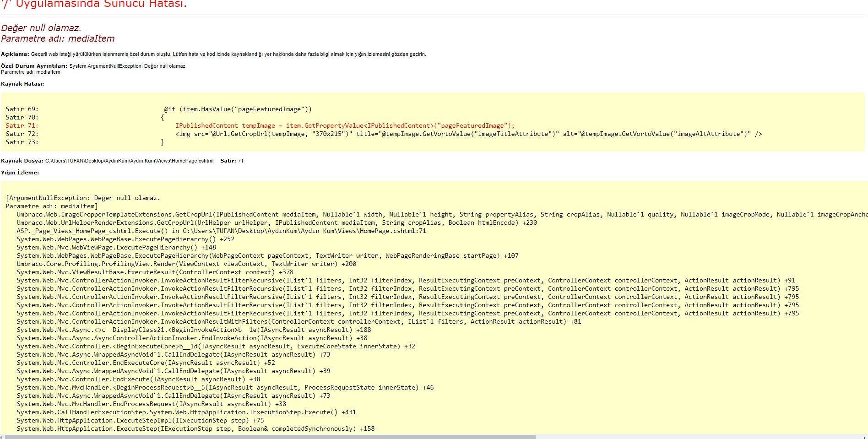Click the 'Açıklama:' label
The height and width of the screenshot is (439, 868).
pyautogui.click(x=15, y=54)
